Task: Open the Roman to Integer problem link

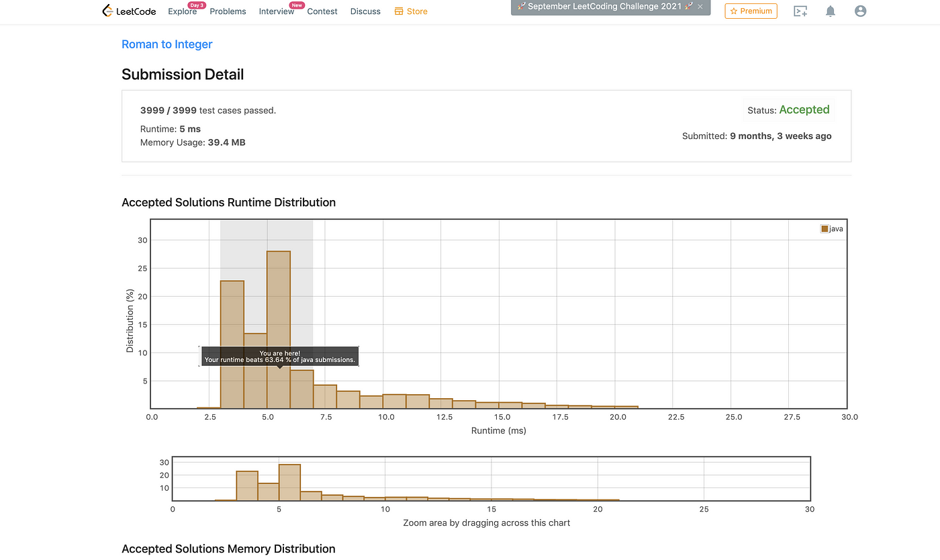Action: pyautogui.click(x=167, y=44)
